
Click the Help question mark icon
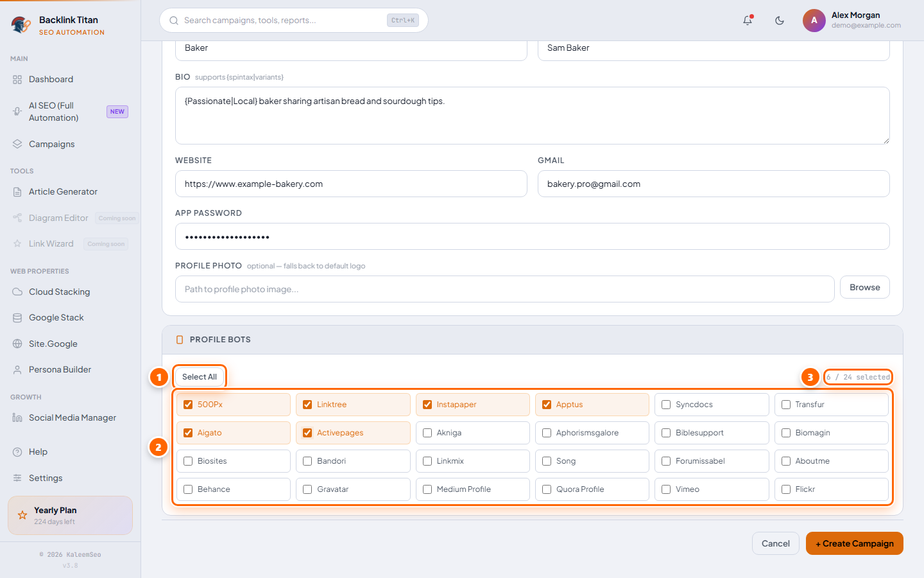pyautogui.click(x=17, y=452)
